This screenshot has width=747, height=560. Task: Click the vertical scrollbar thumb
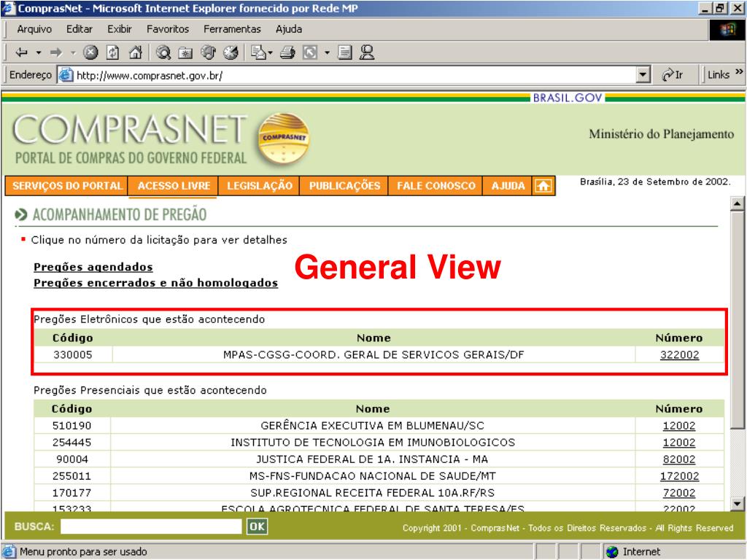pos(737,321)
